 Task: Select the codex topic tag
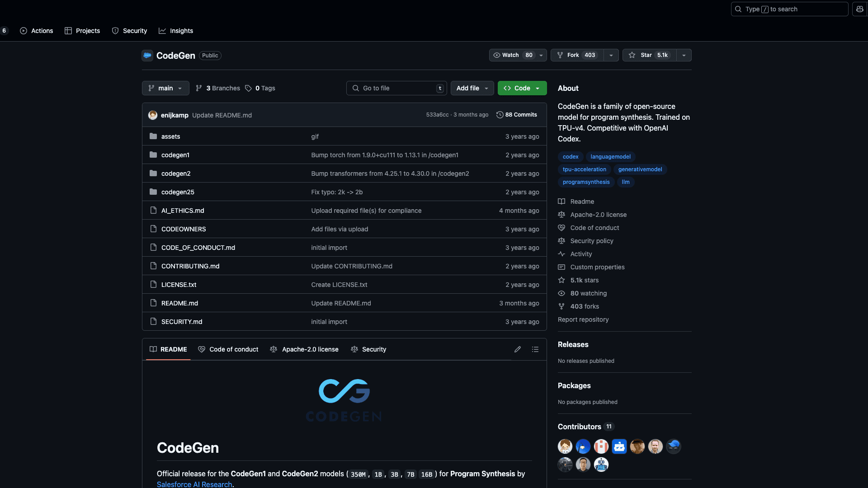[571, 156]
